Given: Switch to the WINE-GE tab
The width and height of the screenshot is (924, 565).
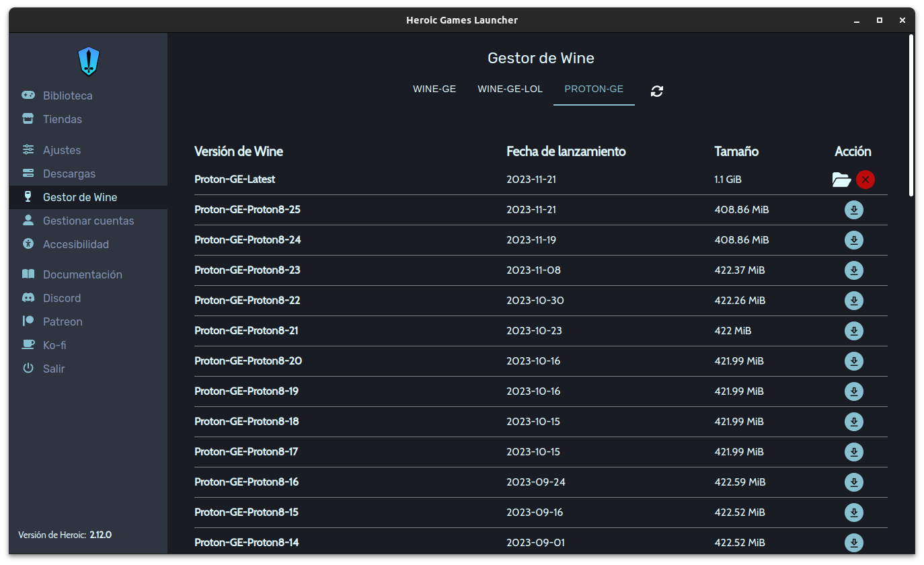Looking at the screenshot, I should coord(434,89).
